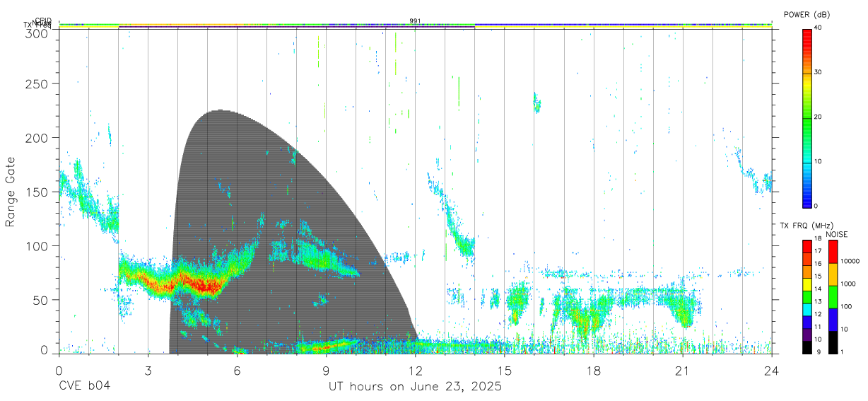The width and height of the screenshot is (868, 401).
Task: Click the 30 tick on the POWER scale
Action: [819, 73]
